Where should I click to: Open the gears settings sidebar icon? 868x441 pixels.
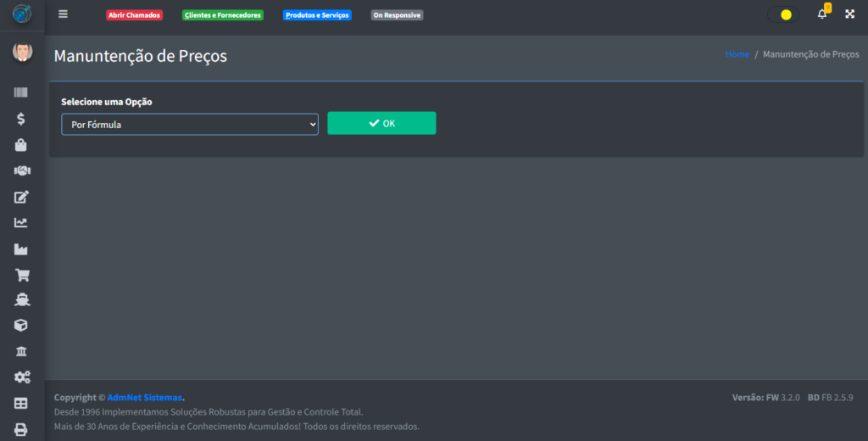click(x=21, y=377)
